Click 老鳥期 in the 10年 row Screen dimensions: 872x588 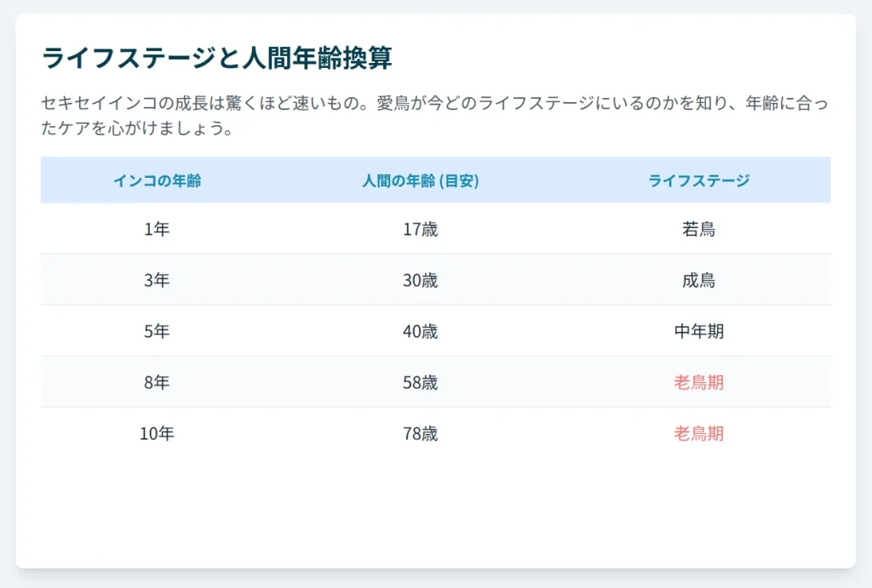click(x=698, y=433)
